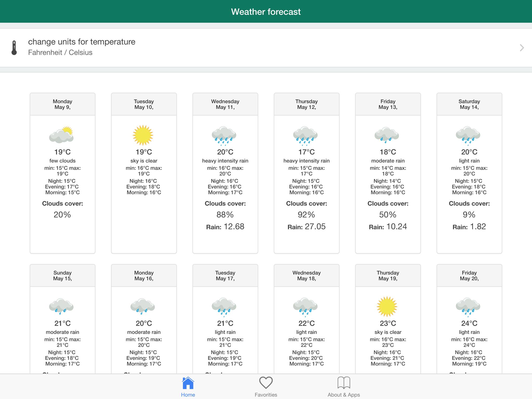The height and width of the screenshot is (399, 532).
Task: Click heavy rain icon for Thursday May 12
Action: tap(305, 136)
